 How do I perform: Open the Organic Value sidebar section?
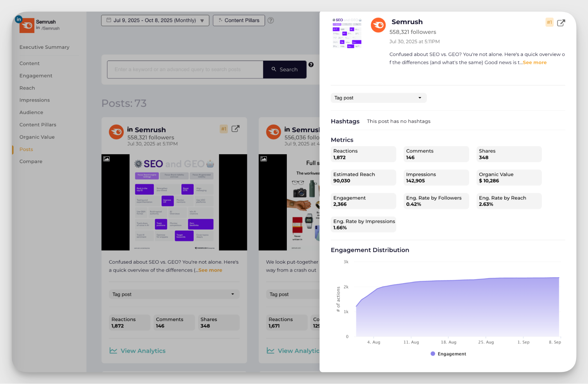point(37,137)
